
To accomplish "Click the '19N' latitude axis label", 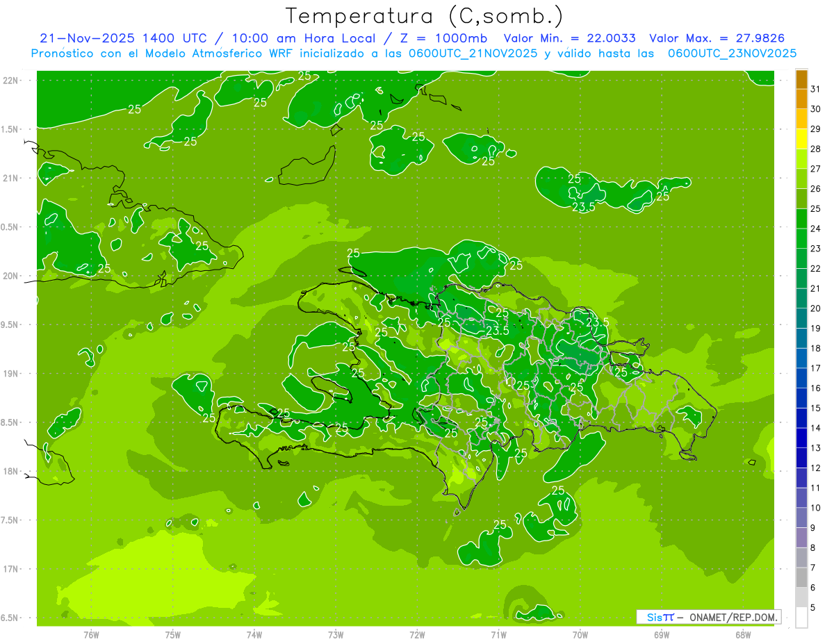I will 10,374.
